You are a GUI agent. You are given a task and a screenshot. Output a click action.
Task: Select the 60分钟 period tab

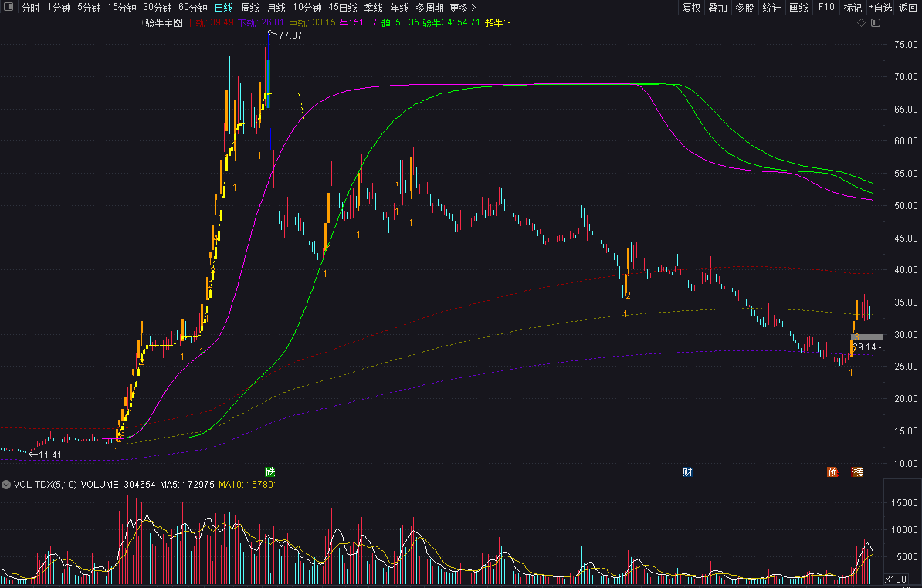[x=193, y=8]
